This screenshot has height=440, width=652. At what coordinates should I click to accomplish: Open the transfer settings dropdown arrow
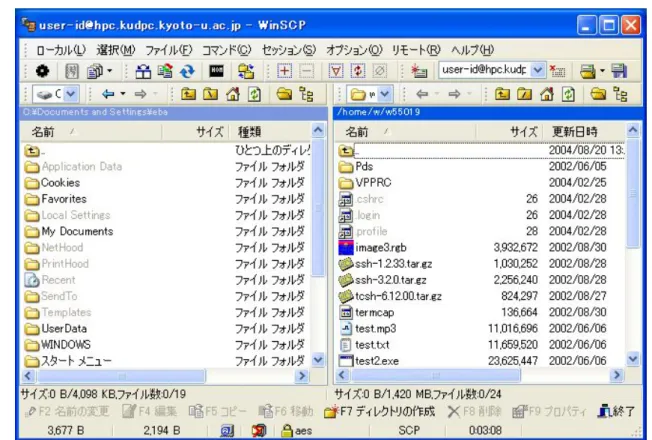point(110,71)
